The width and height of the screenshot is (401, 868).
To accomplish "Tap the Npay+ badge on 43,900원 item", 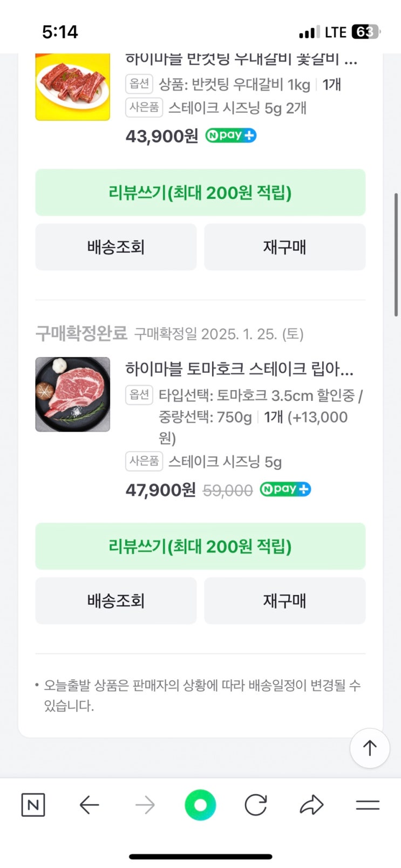I will (x=231, y=135).
